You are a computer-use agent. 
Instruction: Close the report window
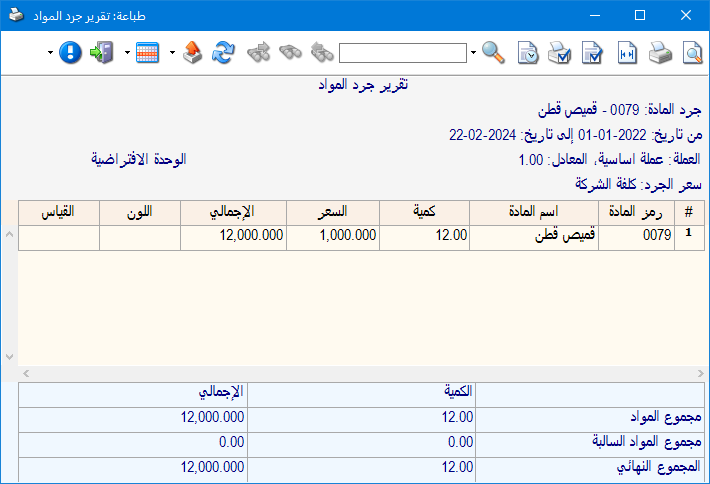point(686,15)
